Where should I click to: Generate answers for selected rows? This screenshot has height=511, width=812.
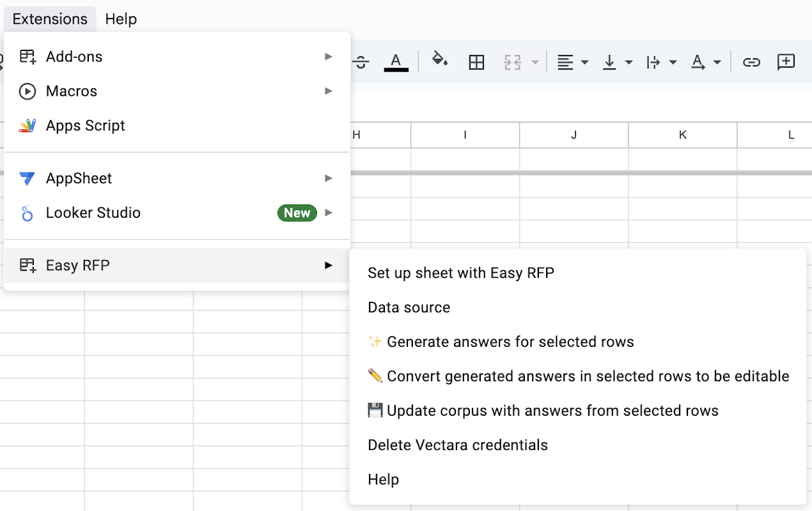(x=578, y=342)
